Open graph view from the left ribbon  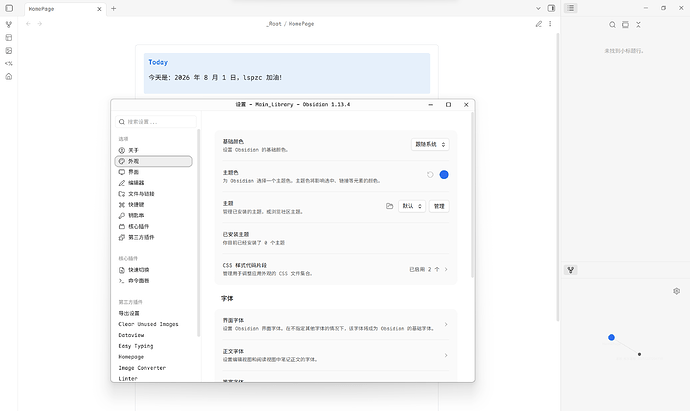tap(9, 25)
